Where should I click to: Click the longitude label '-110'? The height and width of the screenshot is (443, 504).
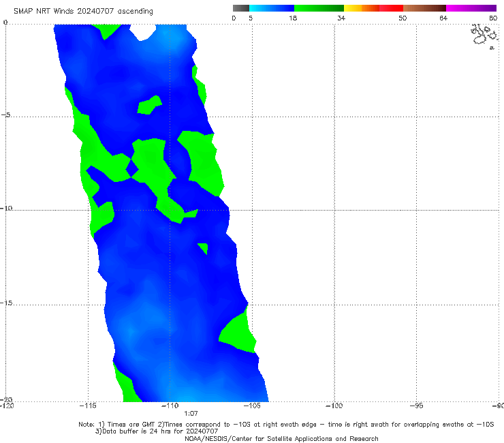170,406
